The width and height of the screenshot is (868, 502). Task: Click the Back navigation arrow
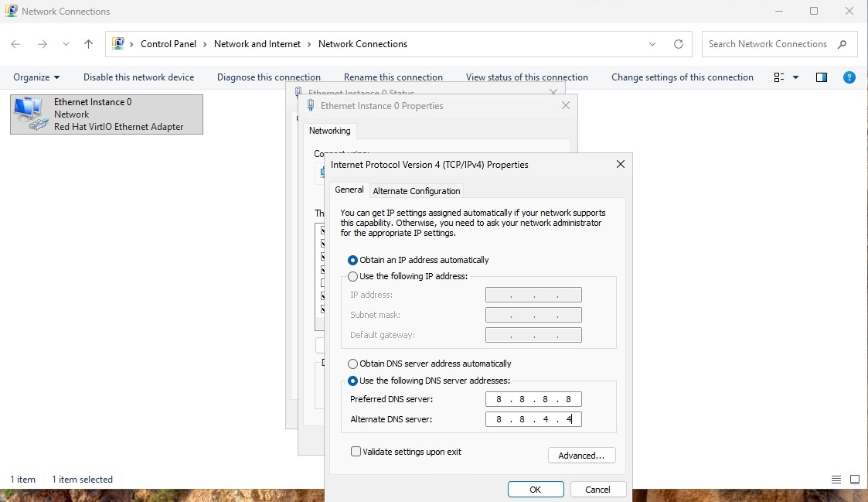click(x=16, y=44)
